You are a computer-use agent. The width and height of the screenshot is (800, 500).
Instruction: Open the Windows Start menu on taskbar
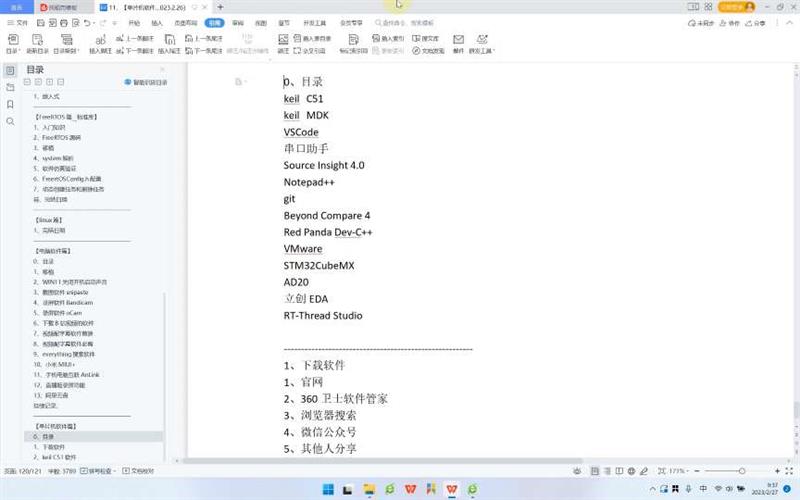point(329,489)
